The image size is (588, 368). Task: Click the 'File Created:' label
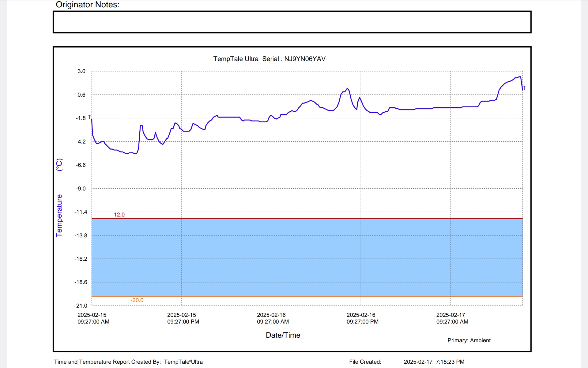365,362
